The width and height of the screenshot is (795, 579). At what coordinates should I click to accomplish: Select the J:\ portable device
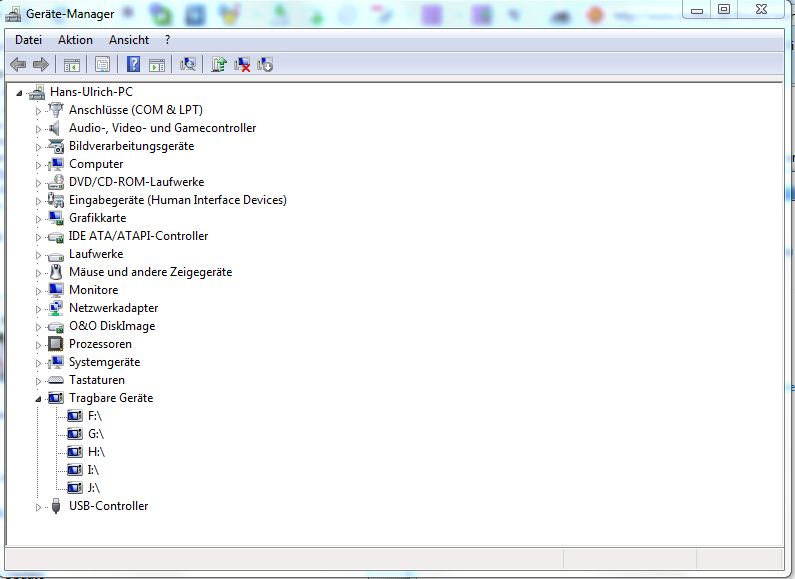(94, 488)
